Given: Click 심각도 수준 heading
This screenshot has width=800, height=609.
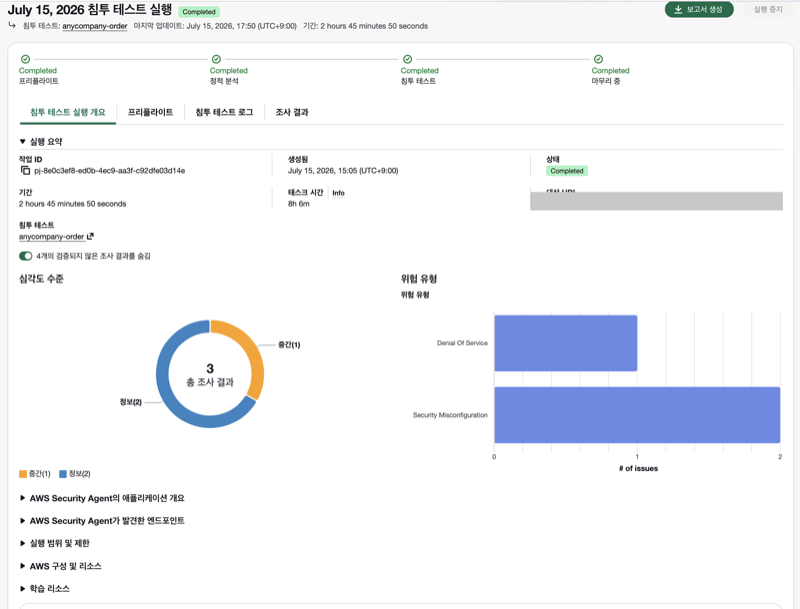Looking at the screenshot, I should pyautogui.click(x=41, y=278).
